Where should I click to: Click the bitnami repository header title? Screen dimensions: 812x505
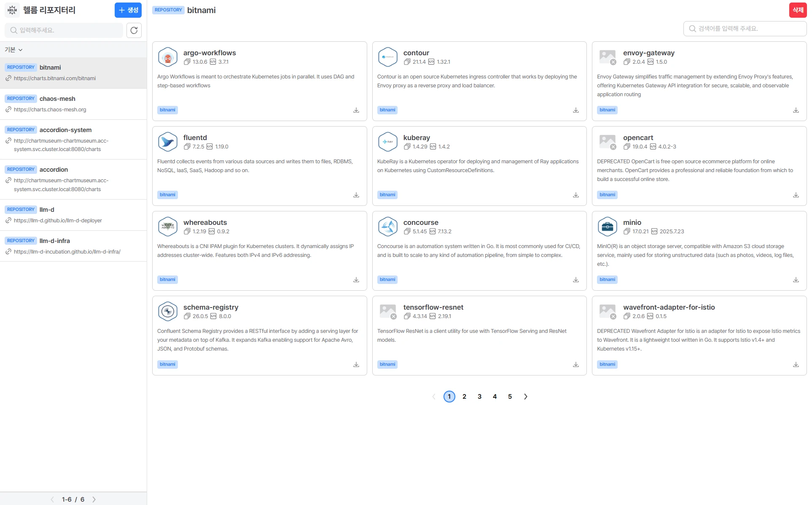tap(202, 10)
